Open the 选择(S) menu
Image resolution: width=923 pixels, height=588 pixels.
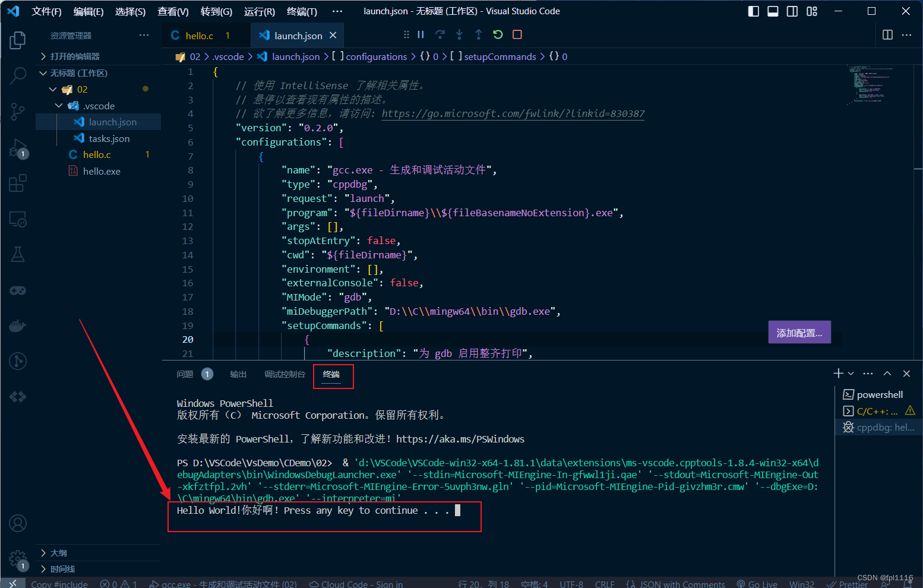(x=130, y=11)
